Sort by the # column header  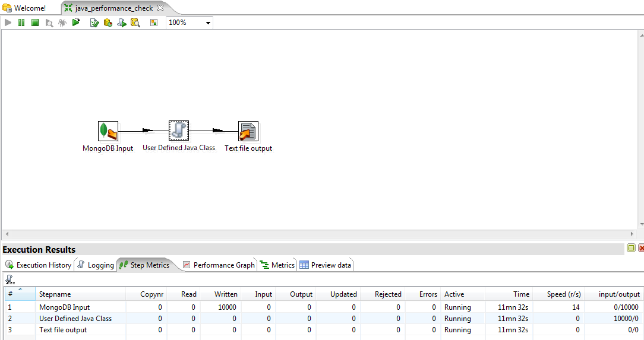tap(20, 294)
